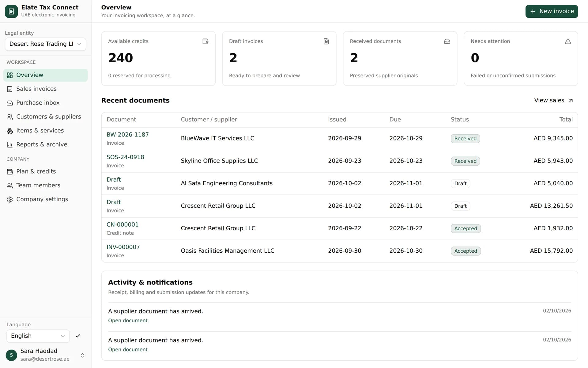The image size is (588, 368).
Task: Click the Accepted badge for Oasis Facilities Management
Action: [466, 251]
